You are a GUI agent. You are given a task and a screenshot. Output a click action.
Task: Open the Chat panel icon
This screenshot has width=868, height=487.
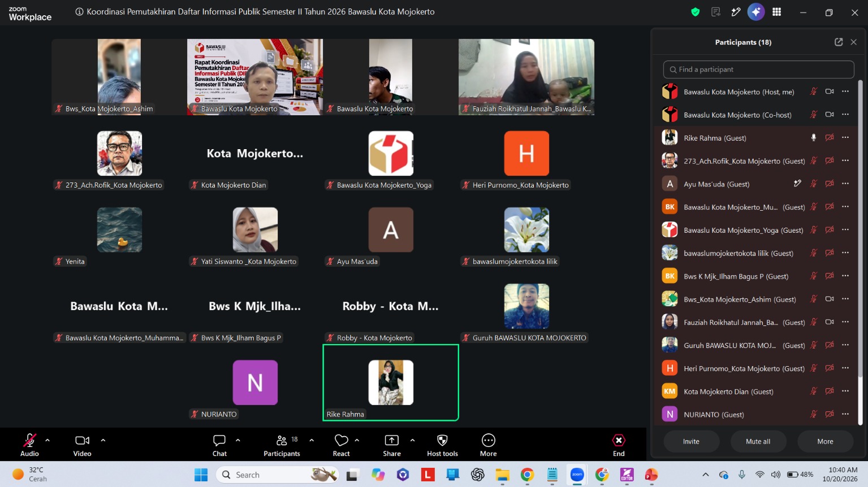point(219,440)
